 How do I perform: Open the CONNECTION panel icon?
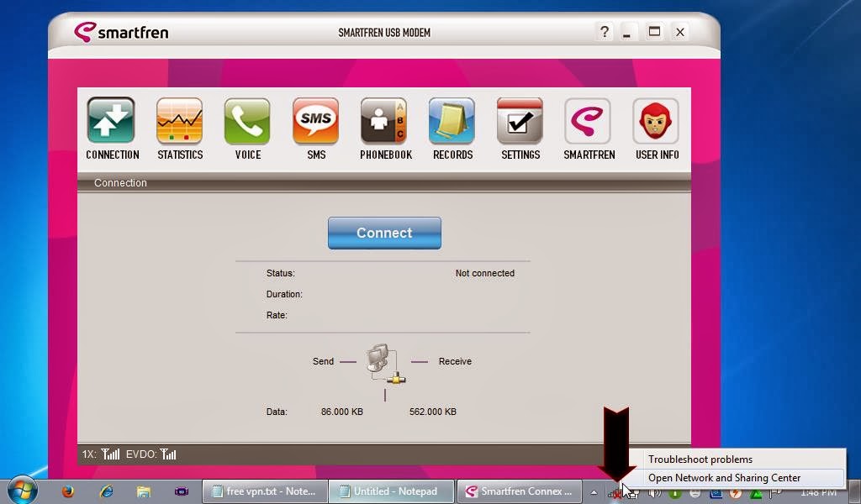click(111, 121)
